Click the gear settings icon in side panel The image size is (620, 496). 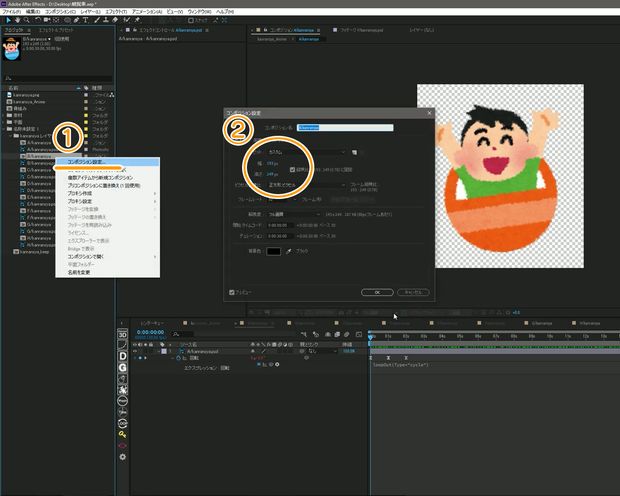point(123,457)
